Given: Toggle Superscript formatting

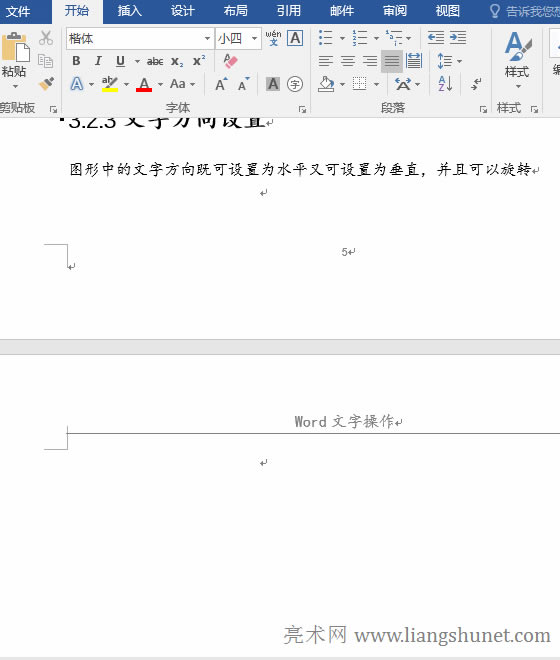Looking at the screenshot, I should pos(199,61).
